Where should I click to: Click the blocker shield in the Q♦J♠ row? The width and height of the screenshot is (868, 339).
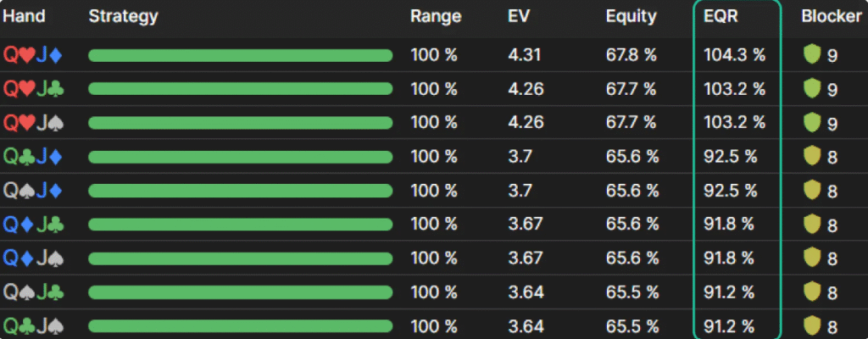click(811, 258)
